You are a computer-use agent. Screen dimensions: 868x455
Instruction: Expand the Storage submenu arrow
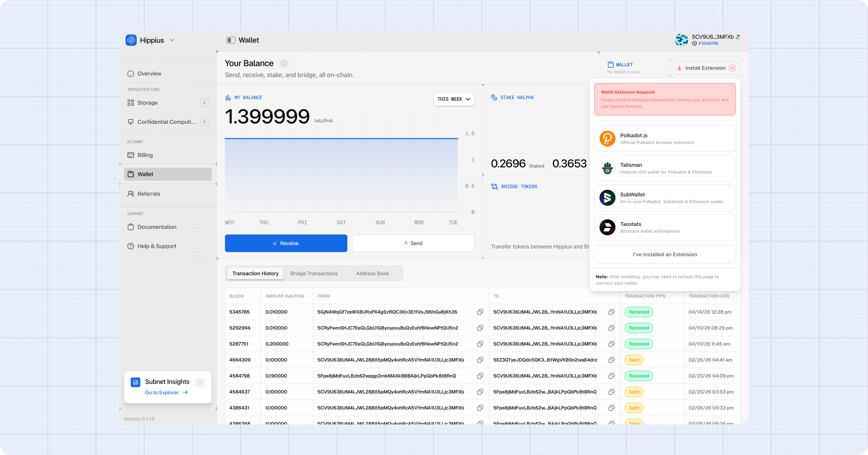tap(205, 103)
